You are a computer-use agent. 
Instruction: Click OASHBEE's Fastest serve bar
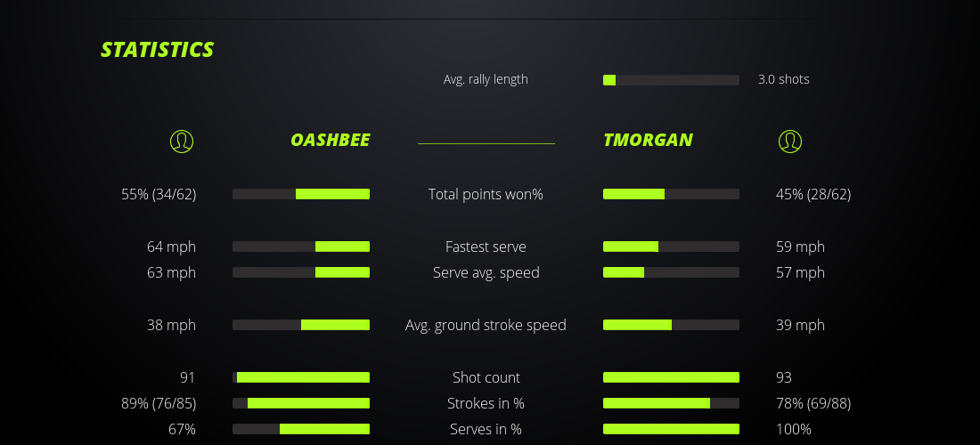(x=301, y=247)
